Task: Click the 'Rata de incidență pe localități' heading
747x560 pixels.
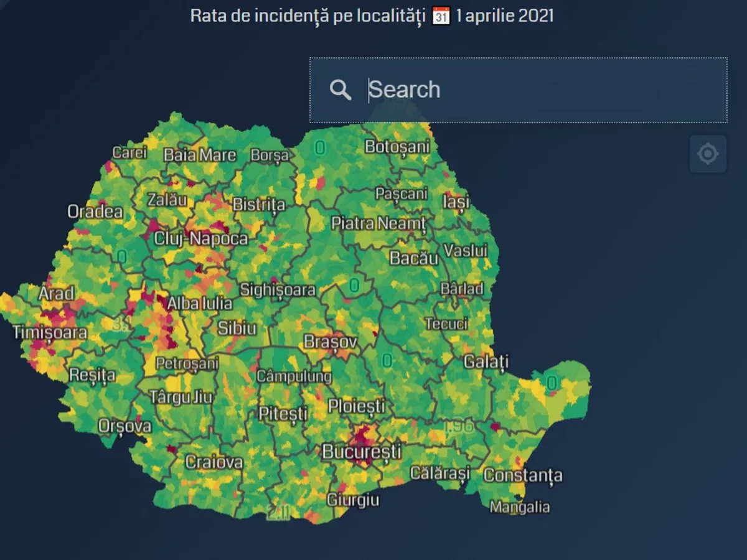Action: 308,16
